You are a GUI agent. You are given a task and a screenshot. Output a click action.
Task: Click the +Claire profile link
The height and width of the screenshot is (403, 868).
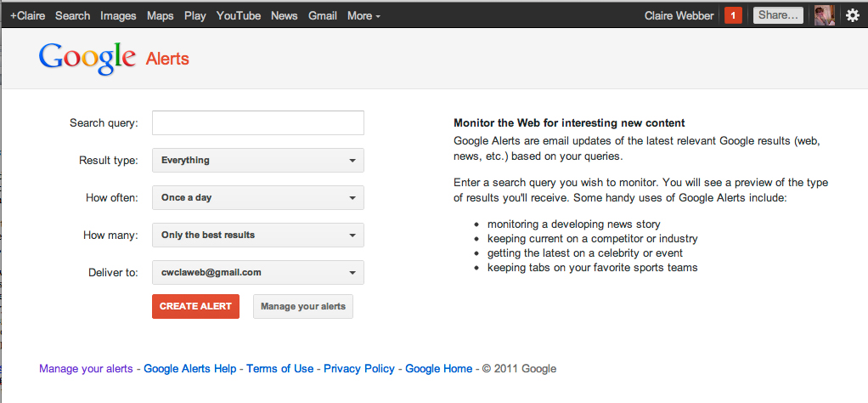[x=27, y=15]
